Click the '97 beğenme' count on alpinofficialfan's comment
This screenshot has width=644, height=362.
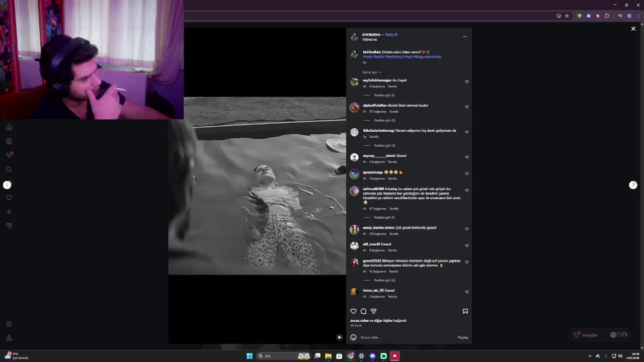[377, 112]
